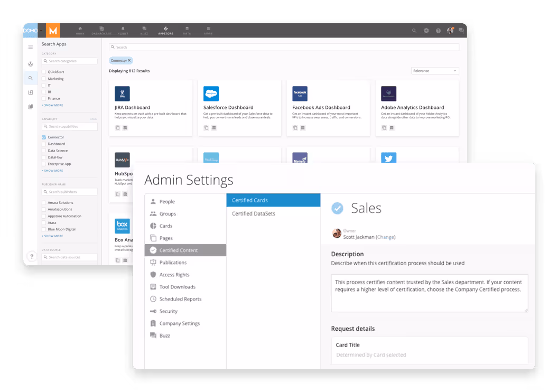
Task: Click the Change owner link
Action: tap(385, 237)
